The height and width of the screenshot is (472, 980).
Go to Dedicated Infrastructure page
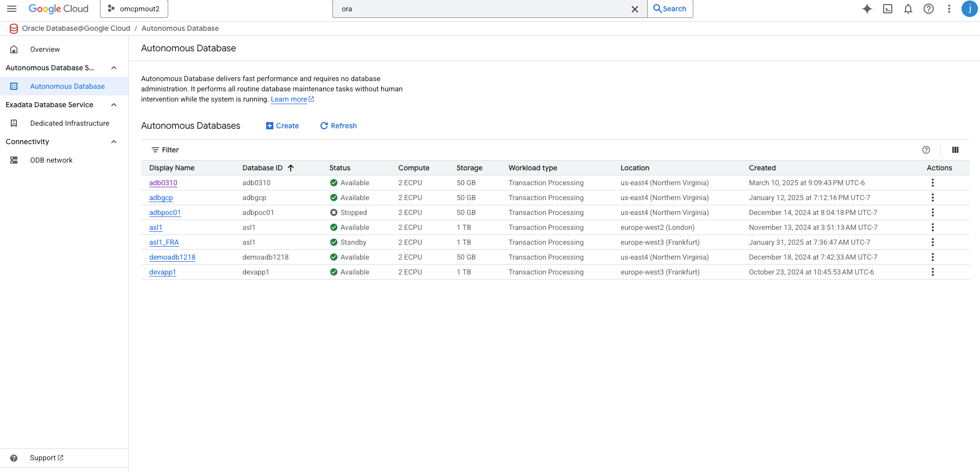70,123
